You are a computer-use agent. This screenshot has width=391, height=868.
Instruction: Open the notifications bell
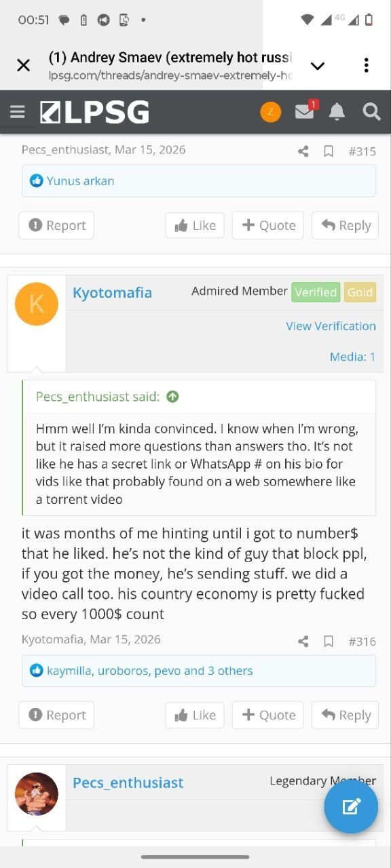(337, 112)
